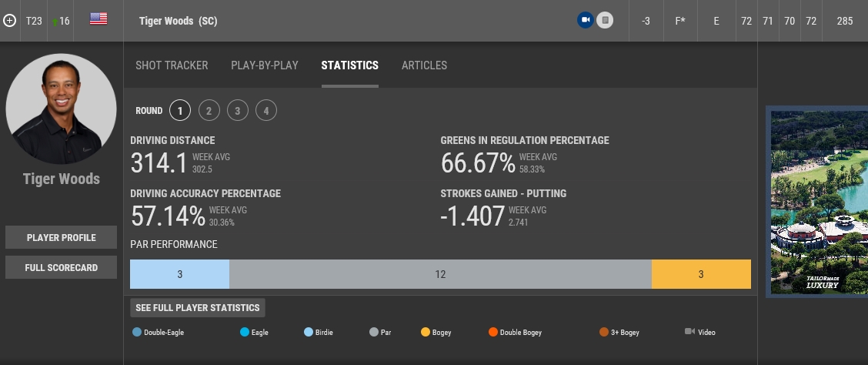Open Tiger Woods' Player Profile
The width and height of the screenshot is (868, 365).
[62, 237]
